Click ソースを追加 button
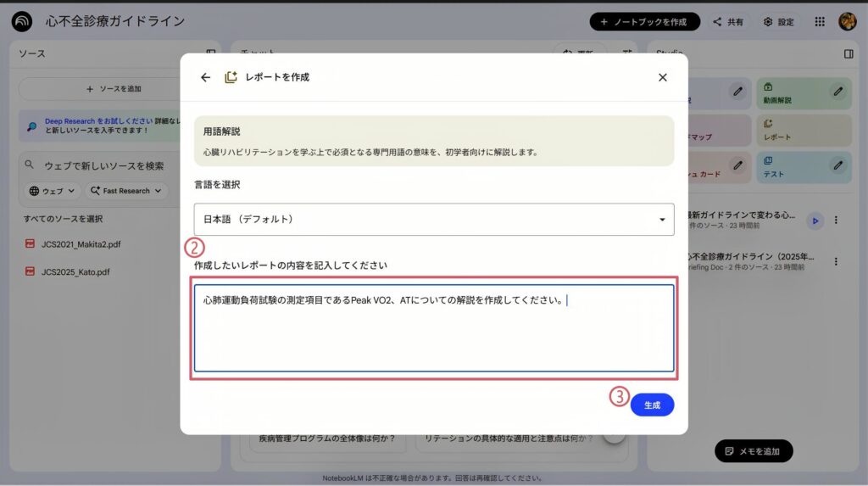Viewport: 868px width, 486px height. coord(114,89)
